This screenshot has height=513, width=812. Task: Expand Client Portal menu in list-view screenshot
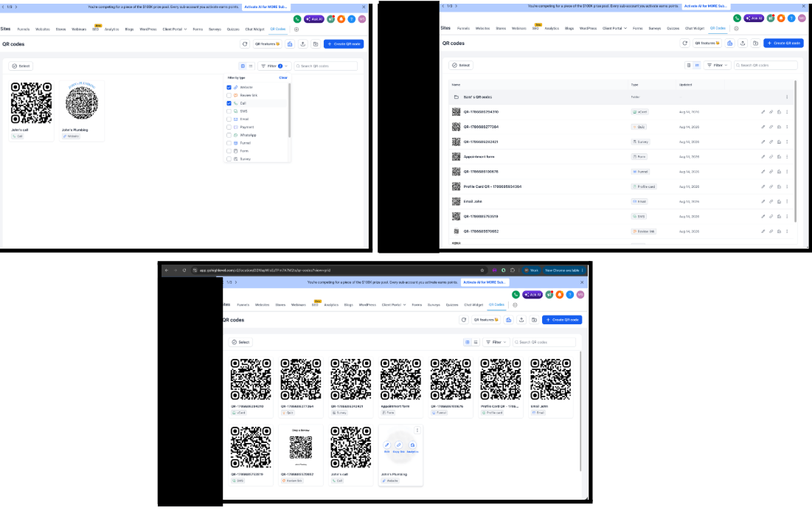pyautogui.click(x=614, y=29)
